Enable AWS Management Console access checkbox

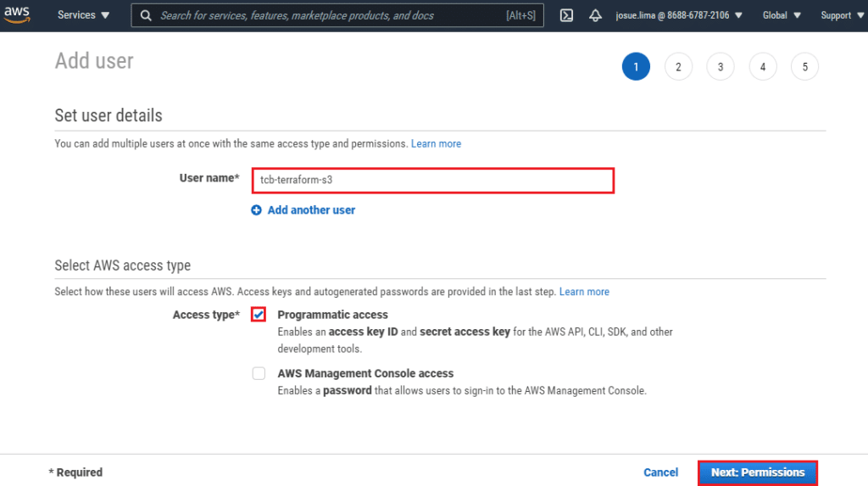pos(259,373)
